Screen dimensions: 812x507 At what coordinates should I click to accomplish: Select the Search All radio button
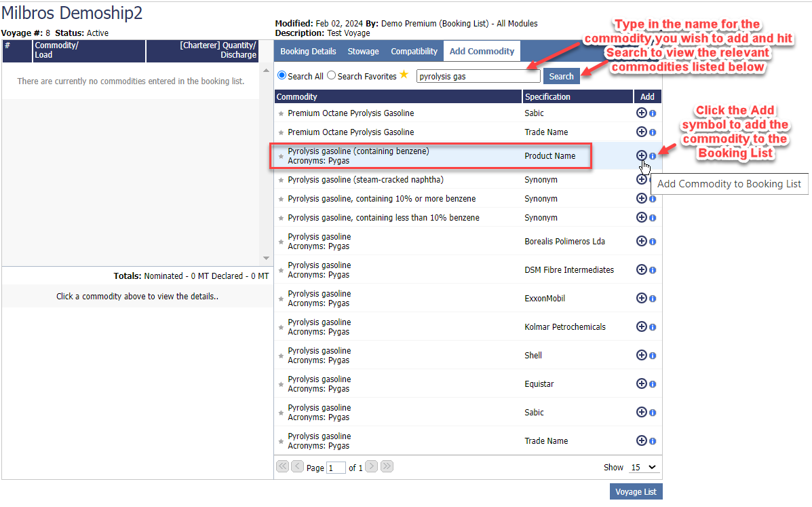click(282, 76)
